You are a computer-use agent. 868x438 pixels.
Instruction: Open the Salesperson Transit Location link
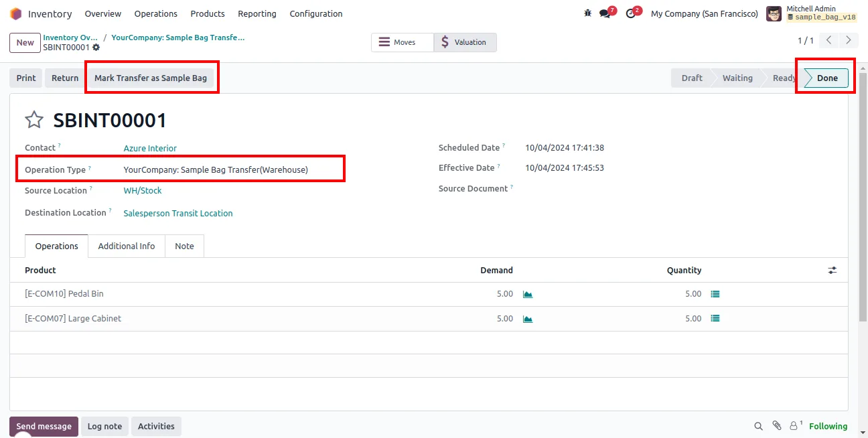[178, 214]
